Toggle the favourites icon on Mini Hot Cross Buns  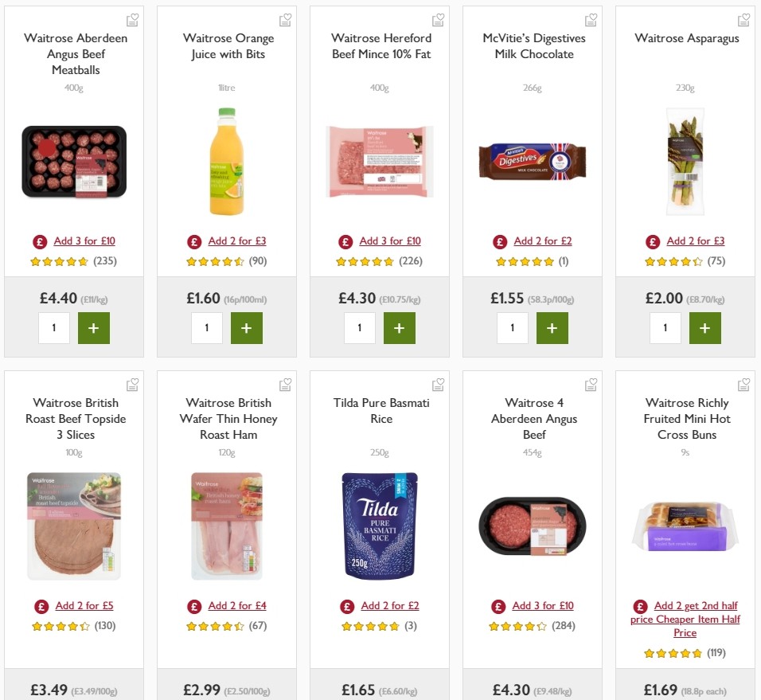(743, 384)
